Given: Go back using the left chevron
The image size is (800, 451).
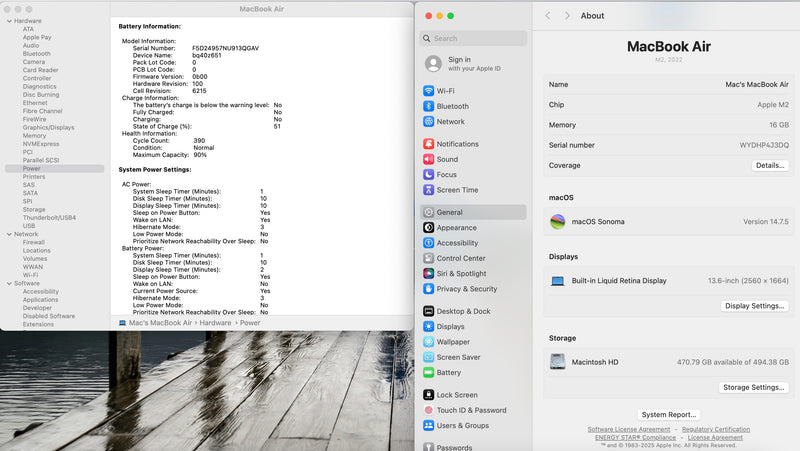Looking at the screenshot, I should (x=548, y=16).
